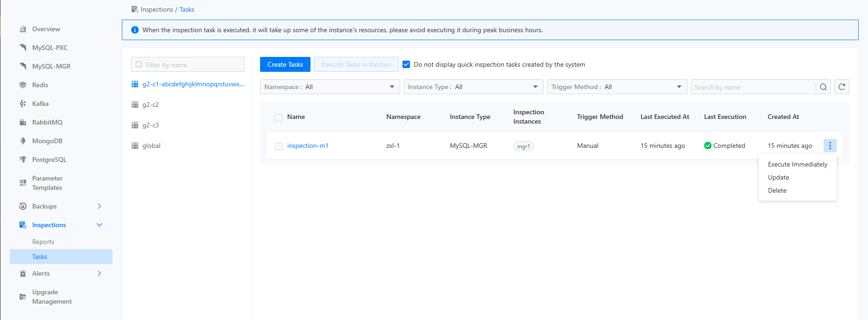
Task: Open the inspection-m1 task link
Action: coord(308,146)
